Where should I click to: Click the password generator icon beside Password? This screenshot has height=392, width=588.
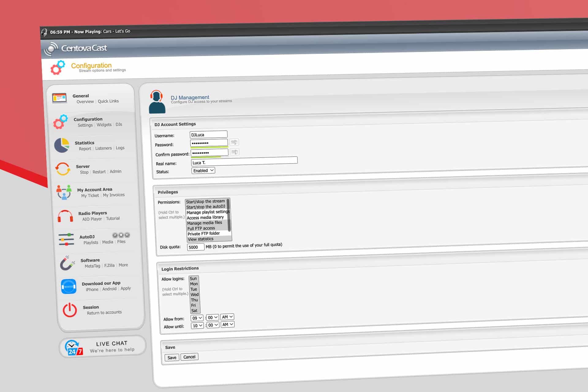pos(234,142)
